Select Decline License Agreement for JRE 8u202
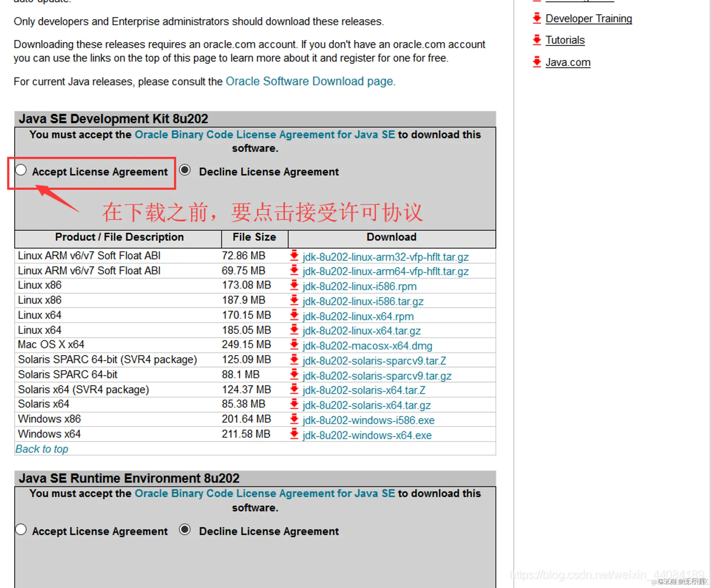The height and width of the screenshot is (588, 711). coord(185,530)
